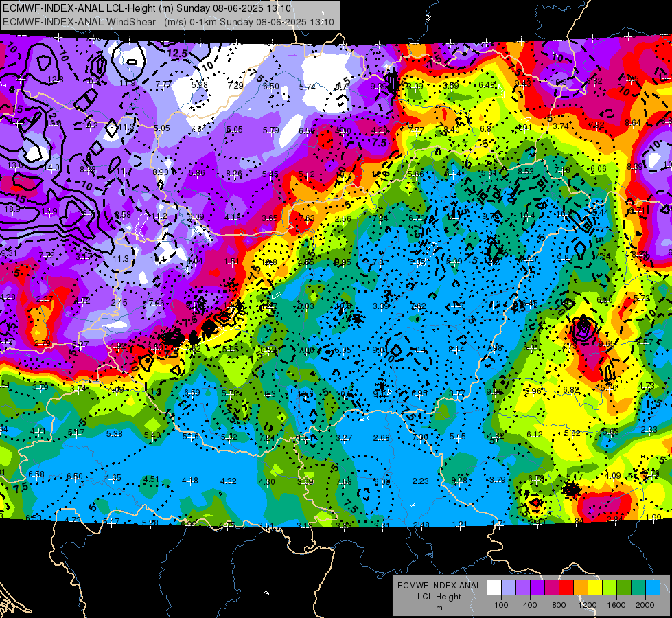
Task: Click the WindShear 0-1km title line
Action: point(168,22)
